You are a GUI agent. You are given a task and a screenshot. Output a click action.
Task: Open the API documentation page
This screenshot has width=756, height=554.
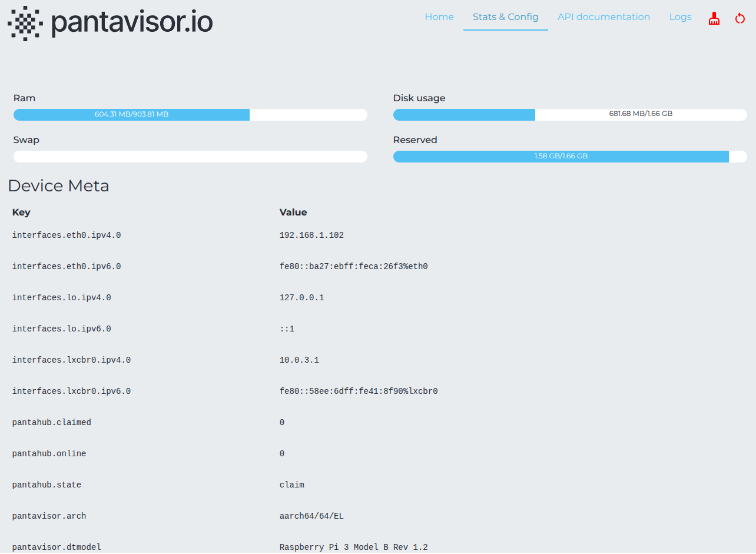604,17
